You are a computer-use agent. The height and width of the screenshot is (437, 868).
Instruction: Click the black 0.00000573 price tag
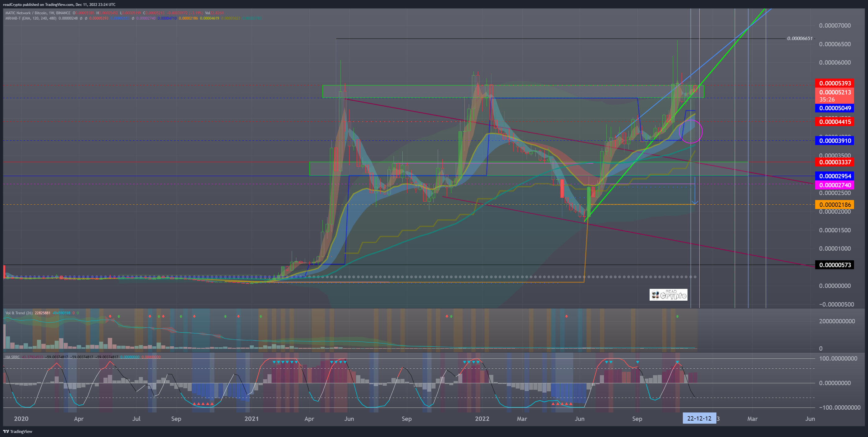click(x=835, y=265)
